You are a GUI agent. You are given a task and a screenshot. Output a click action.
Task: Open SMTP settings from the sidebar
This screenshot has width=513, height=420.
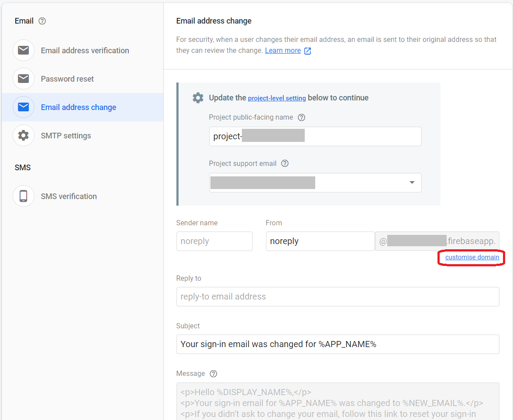point(66,136)
